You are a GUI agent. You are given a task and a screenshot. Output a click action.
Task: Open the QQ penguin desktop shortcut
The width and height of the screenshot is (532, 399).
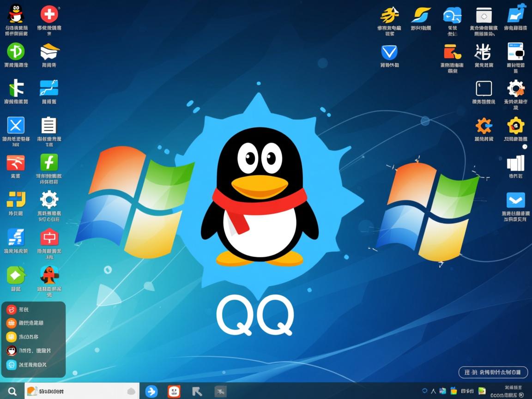pos(16,14)
